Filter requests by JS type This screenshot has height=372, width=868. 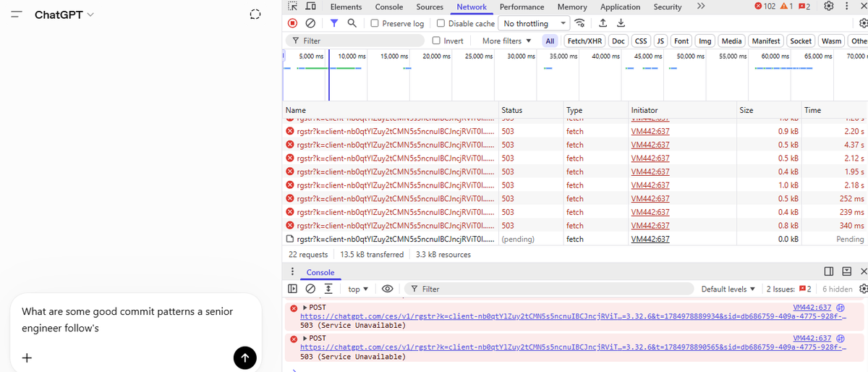pos(660,41)
